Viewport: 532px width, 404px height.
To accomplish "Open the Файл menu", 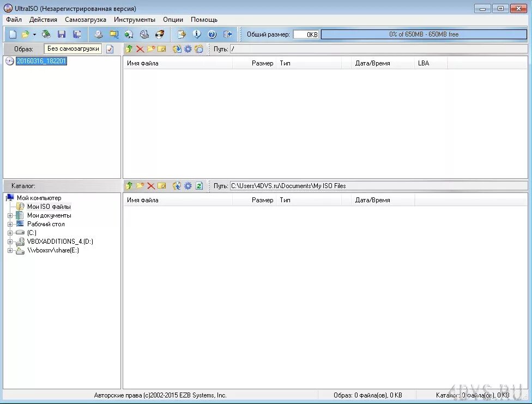I will 14,20.
